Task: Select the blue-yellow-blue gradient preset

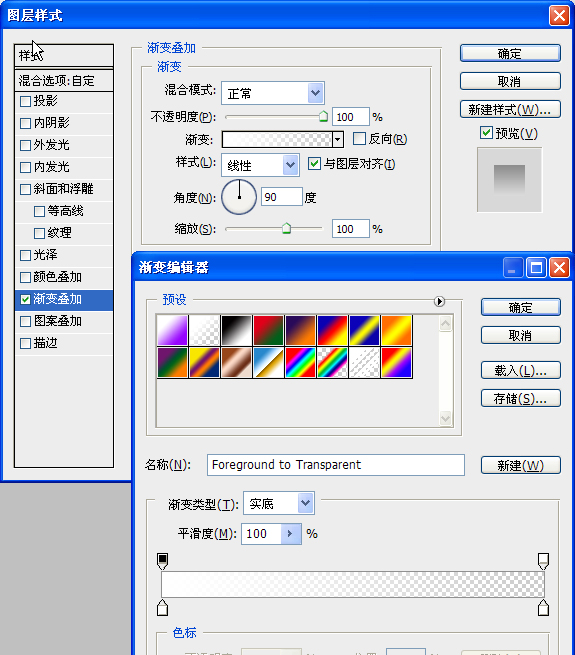Action: click(x=364, y=330)
